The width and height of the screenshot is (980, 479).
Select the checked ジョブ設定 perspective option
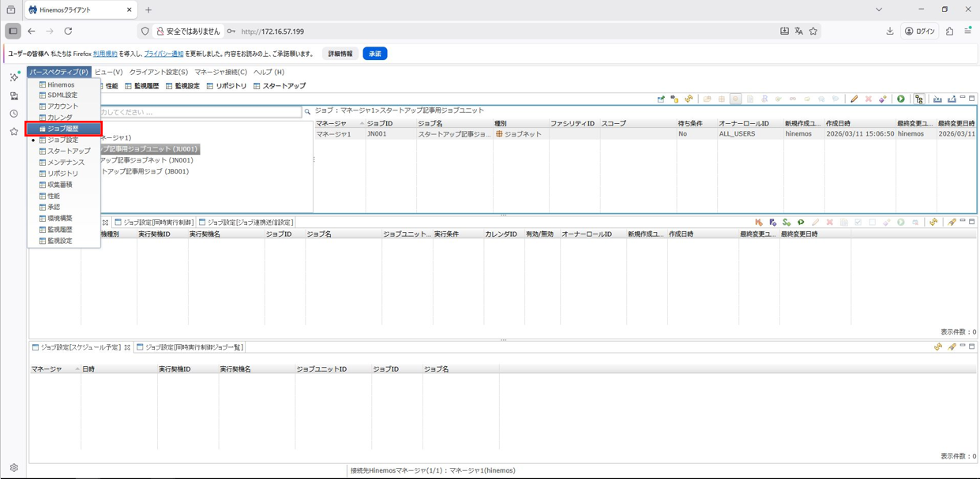[62, 140]
